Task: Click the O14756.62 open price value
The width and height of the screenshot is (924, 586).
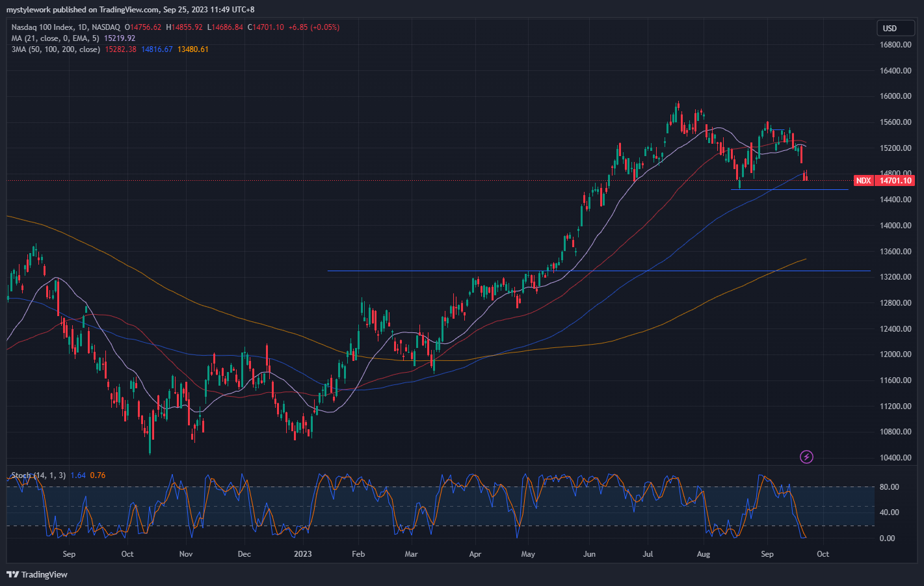Action: coord(143,27)
